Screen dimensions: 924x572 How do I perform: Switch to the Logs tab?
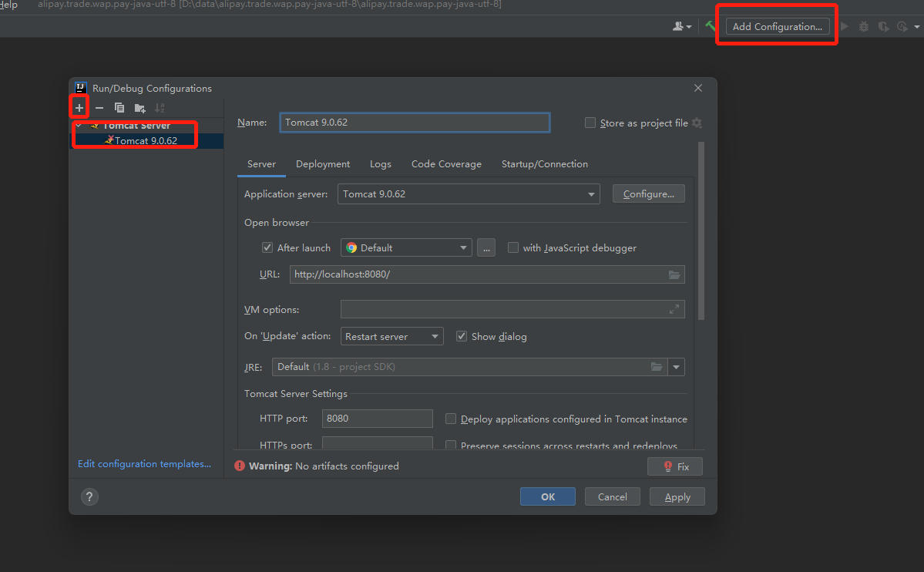click(381, 164)
